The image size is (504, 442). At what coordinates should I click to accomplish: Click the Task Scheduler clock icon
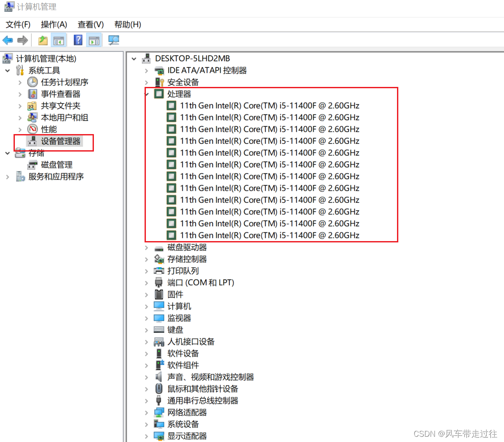32,82
